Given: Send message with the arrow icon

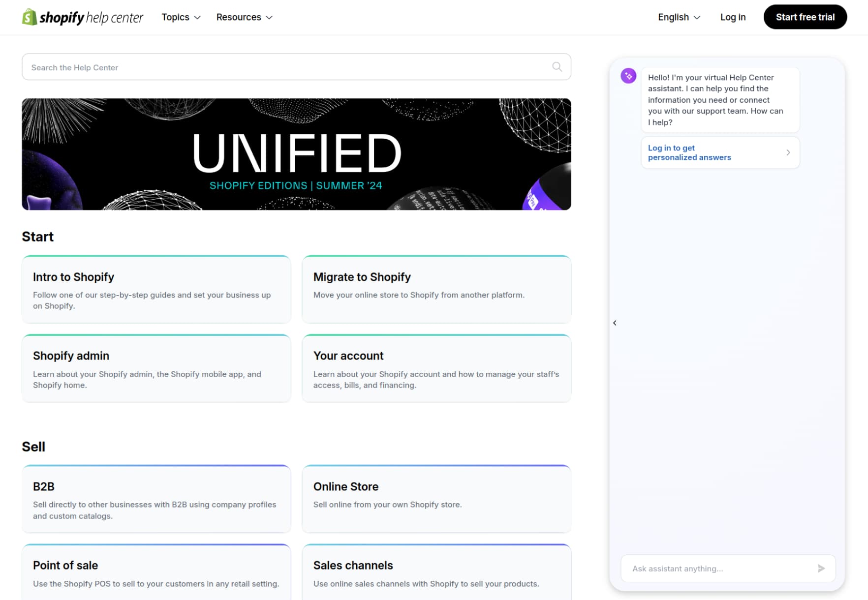Looking at the screenshot, I should [x=821, y=569].
